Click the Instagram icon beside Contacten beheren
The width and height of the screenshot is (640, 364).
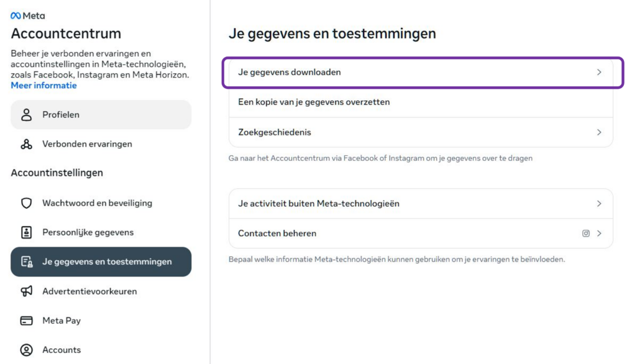[585, 233]
